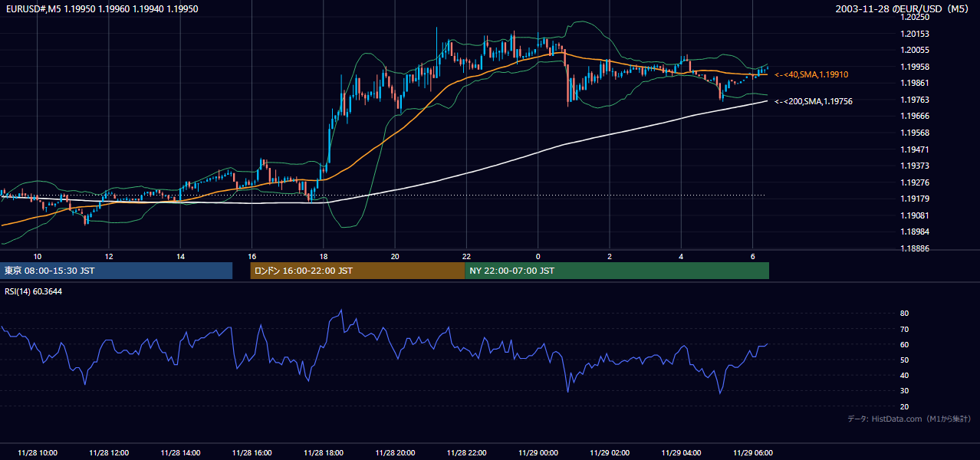The image size is (980, 460).
Task: Click hour tick 0 under price chart
Action: (x=538, y=256)
